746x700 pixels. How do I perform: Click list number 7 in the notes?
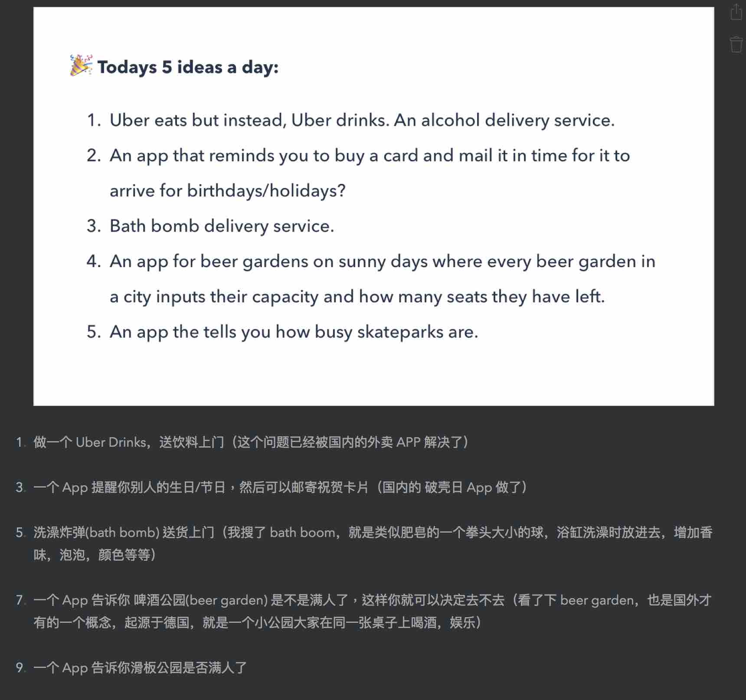click(x=20, y=600)
